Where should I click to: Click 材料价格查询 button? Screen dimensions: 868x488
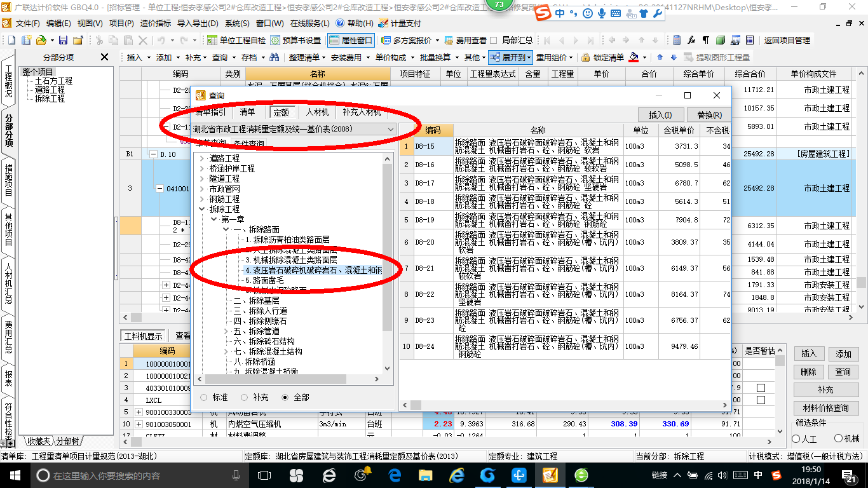pos(826,408)
